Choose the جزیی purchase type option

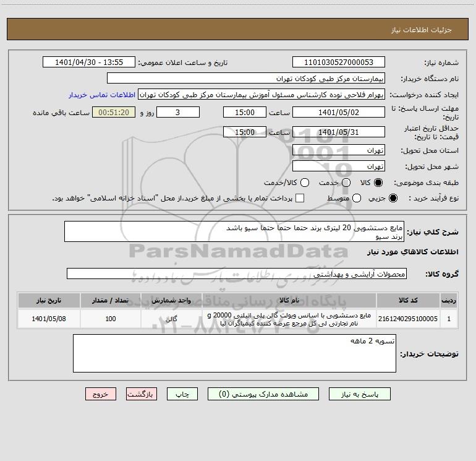point(393,198)
